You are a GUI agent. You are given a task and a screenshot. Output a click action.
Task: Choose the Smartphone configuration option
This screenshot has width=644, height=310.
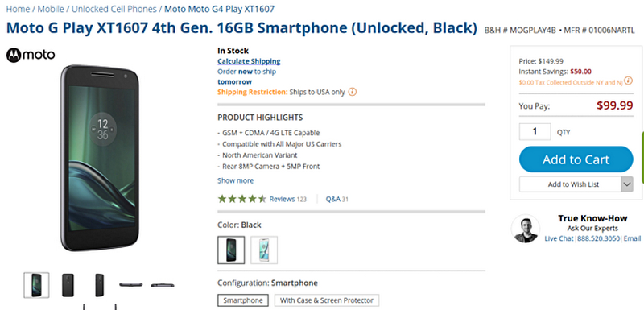[x=243, y=300]
